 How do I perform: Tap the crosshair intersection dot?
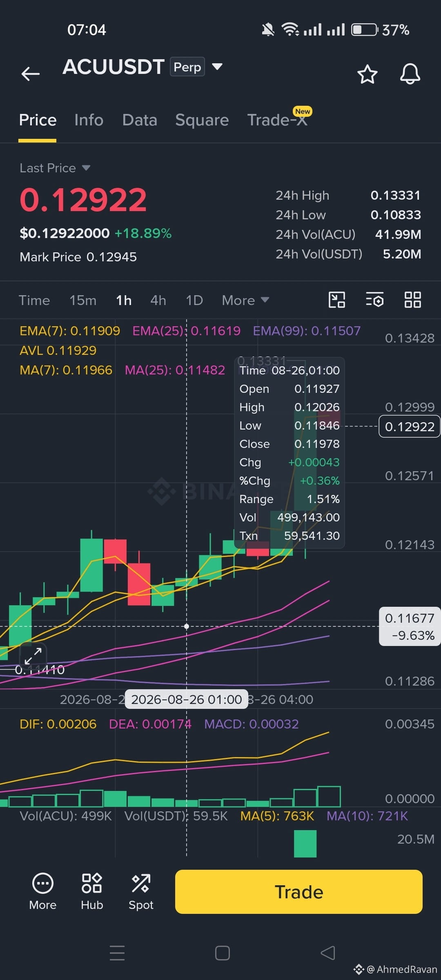click(x=187, y=626)
